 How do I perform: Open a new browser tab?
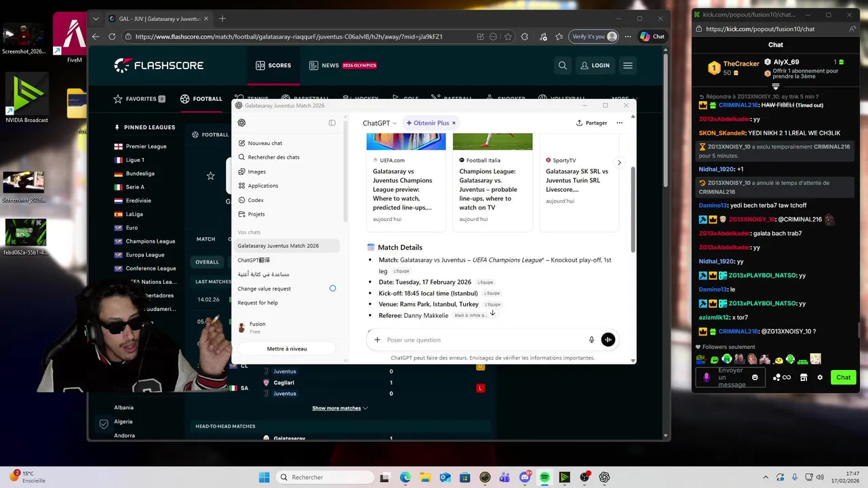click(222, 18)
